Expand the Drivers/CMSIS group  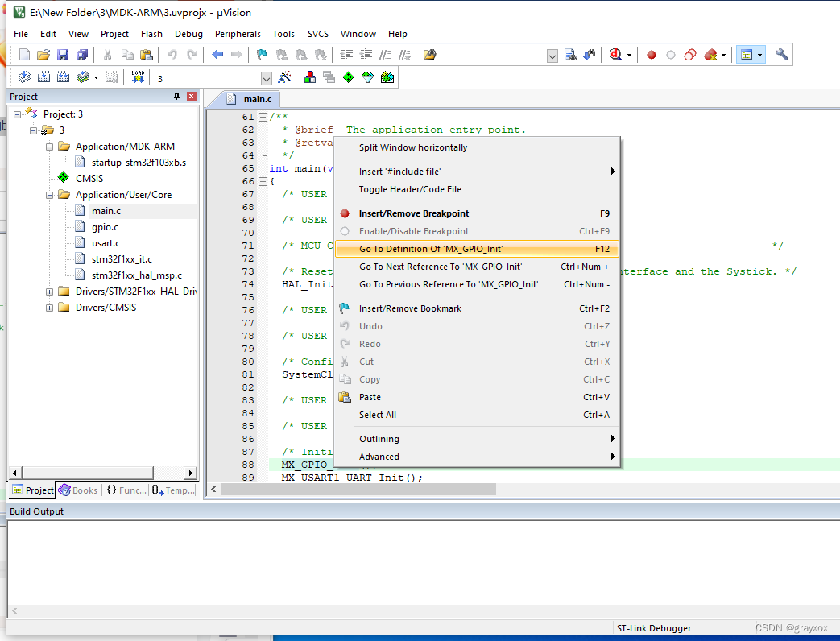[x=49, y=308]
